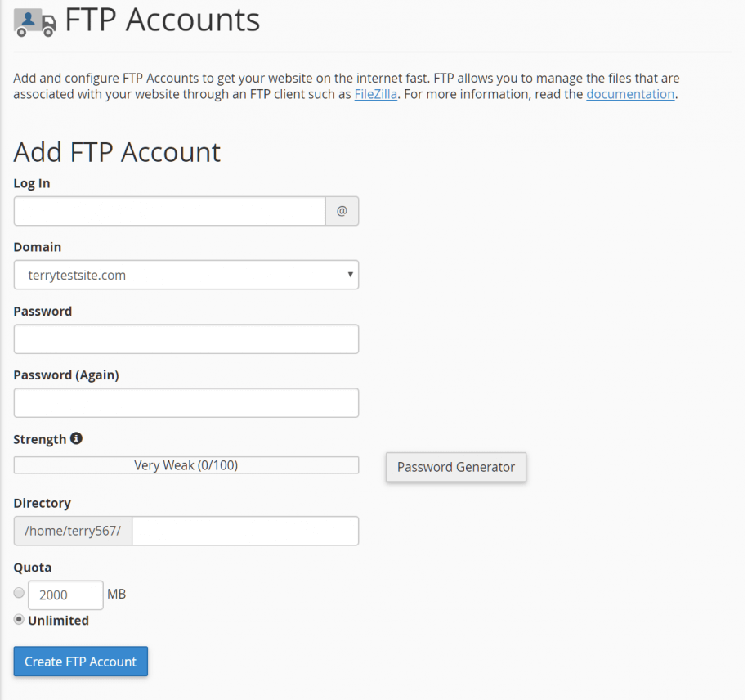Click the Password (Again) field
This screenshot has height=700, width=752.
[186, 402]
